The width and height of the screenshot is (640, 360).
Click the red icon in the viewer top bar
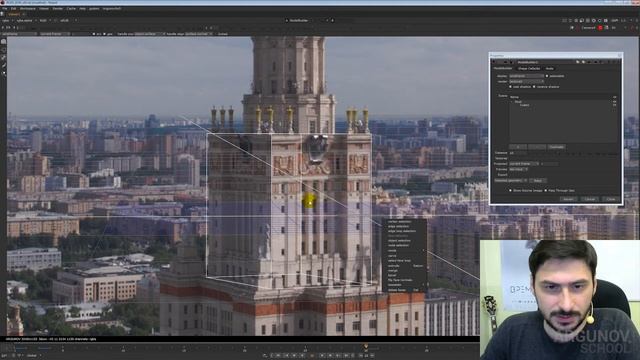pyautogui.click(x=600, y=28)
